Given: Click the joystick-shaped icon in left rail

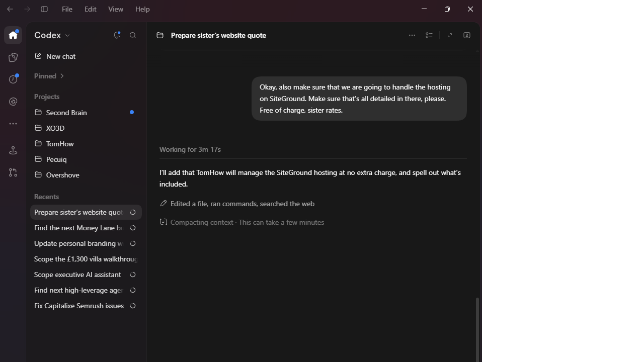Looking at the screenshot, I should (13, 150).
